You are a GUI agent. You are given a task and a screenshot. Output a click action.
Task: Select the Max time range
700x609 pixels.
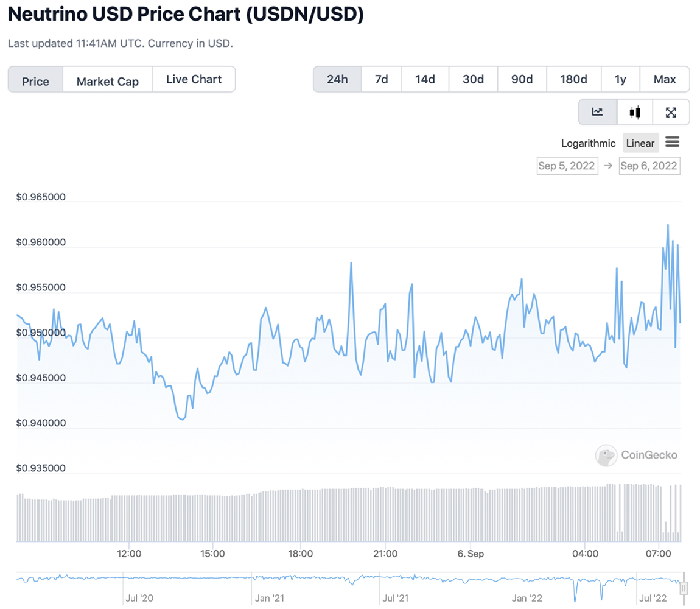click(x=665, y=79)
